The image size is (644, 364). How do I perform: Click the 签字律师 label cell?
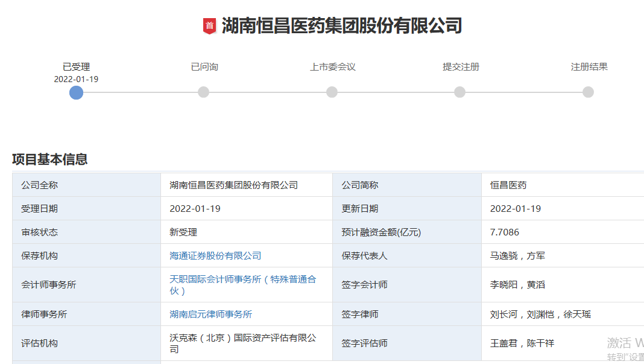pyautogui.click(x=407, y=315)
